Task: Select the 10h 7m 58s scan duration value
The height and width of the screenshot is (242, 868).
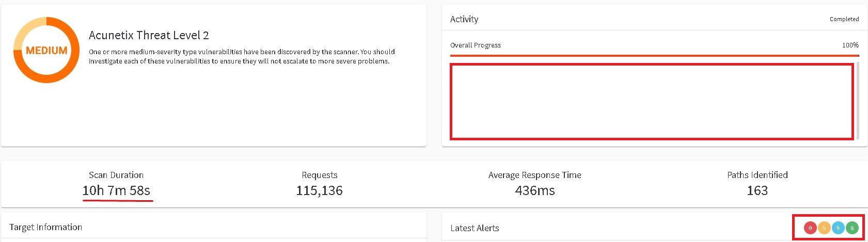Action: tap(116, 190)
